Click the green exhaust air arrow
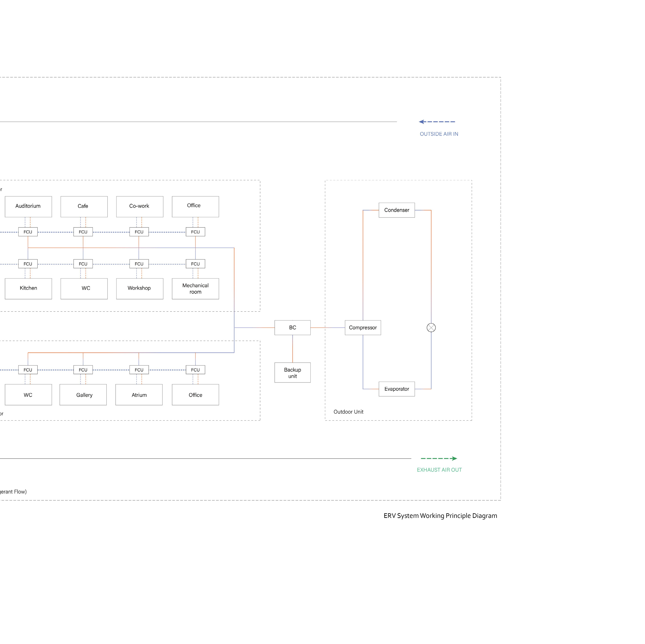 (x=439, y=458)
